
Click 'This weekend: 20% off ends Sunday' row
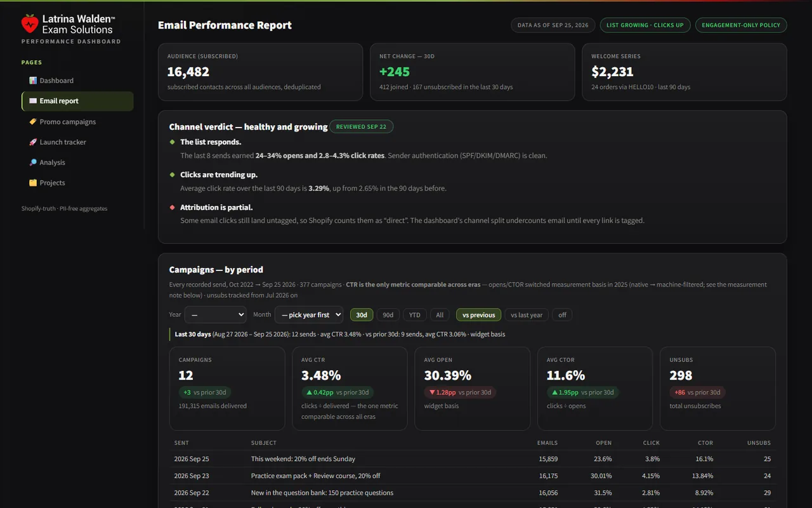pos(473,459)
